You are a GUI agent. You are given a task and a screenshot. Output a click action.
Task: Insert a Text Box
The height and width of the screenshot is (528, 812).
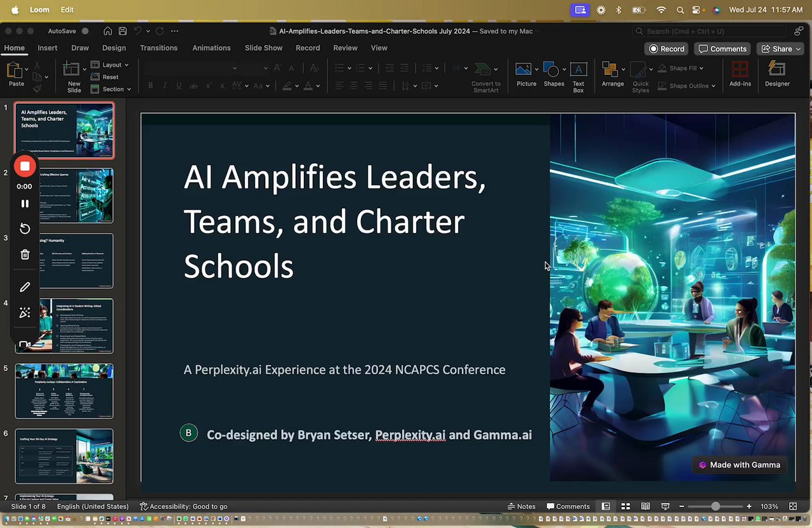pyautogui.click(x=579, y=77)
